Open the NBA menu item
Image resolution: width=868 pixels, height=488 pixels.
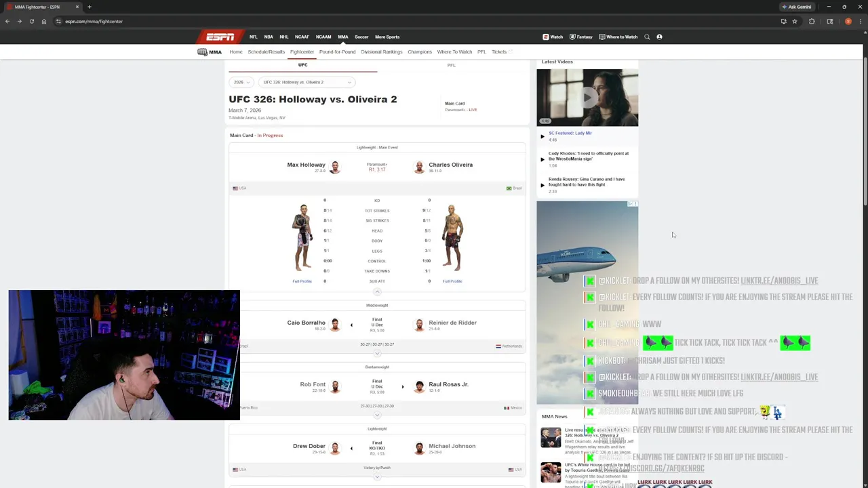pyautogui.click(x=269, y=37)
